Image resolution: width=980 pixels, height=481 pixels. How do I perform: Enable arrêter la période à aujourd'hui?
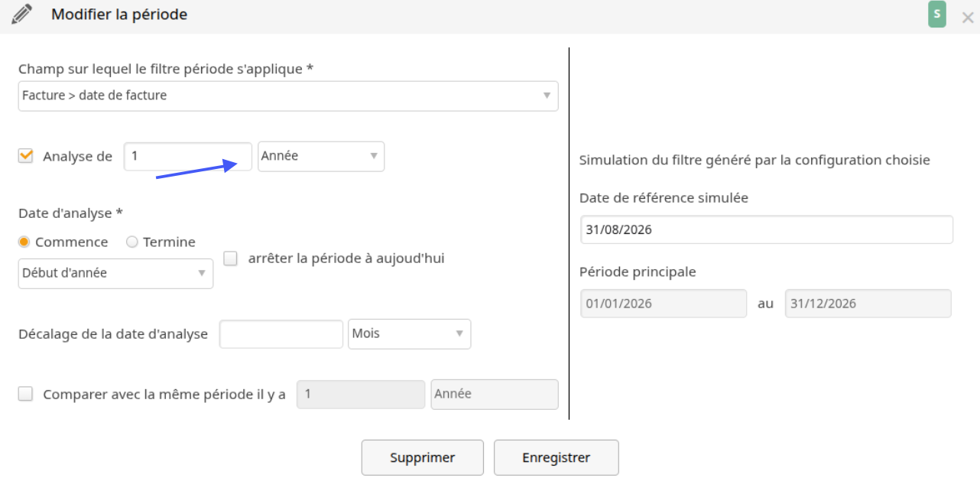click(231, 258)
